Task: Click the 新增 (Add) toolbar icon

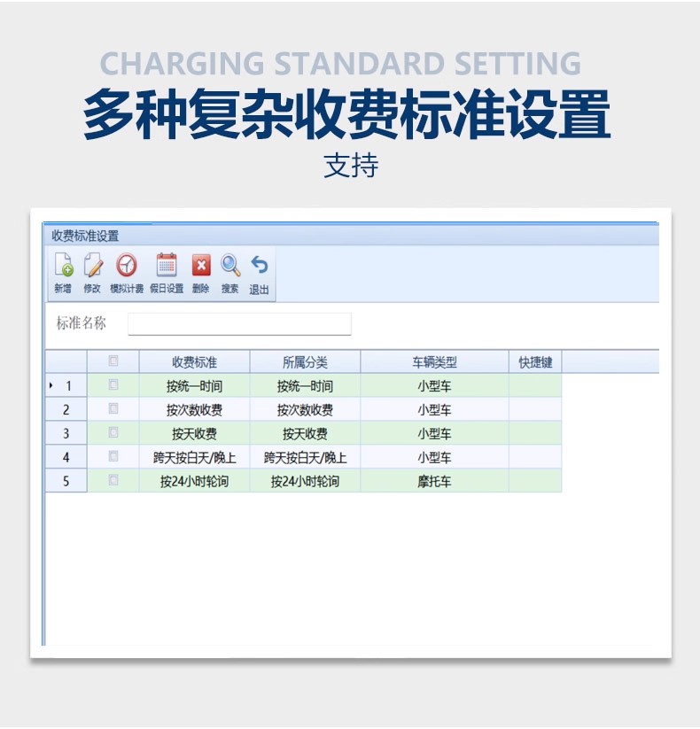Action: tap(63, 266)
